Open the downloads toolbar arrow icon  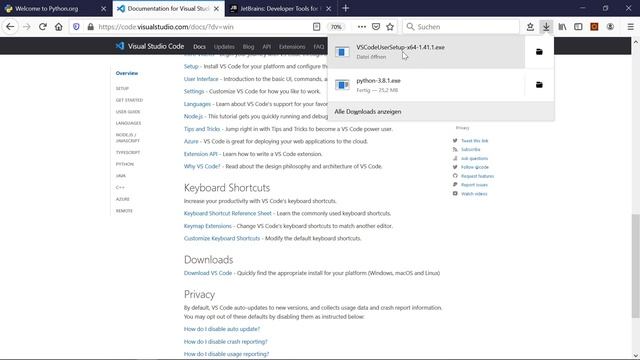pos(546,27)
